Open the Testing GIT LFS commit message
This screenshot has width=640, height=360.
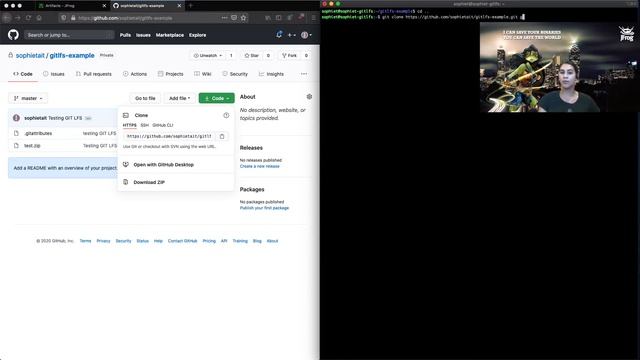coord(65,118)
